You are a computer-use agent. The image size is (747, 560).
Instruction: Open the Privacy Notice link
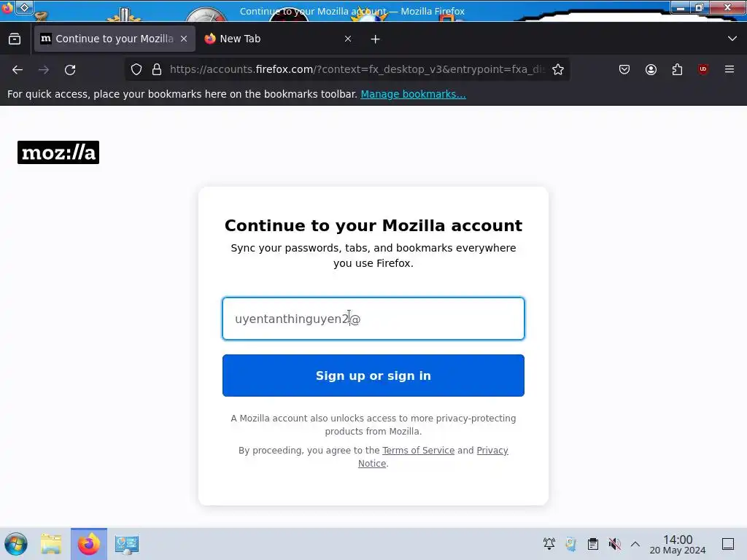pyautogui.click(x=433, y=456)
